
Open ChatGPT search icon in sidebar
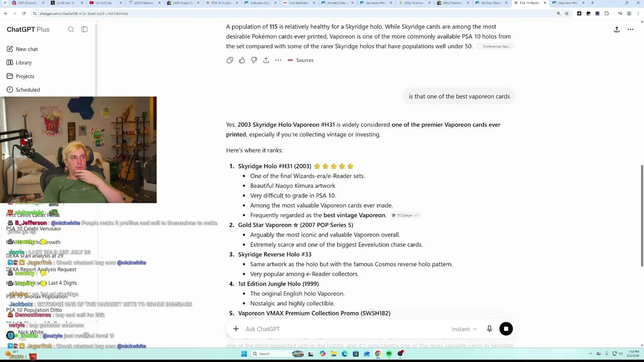71,30
